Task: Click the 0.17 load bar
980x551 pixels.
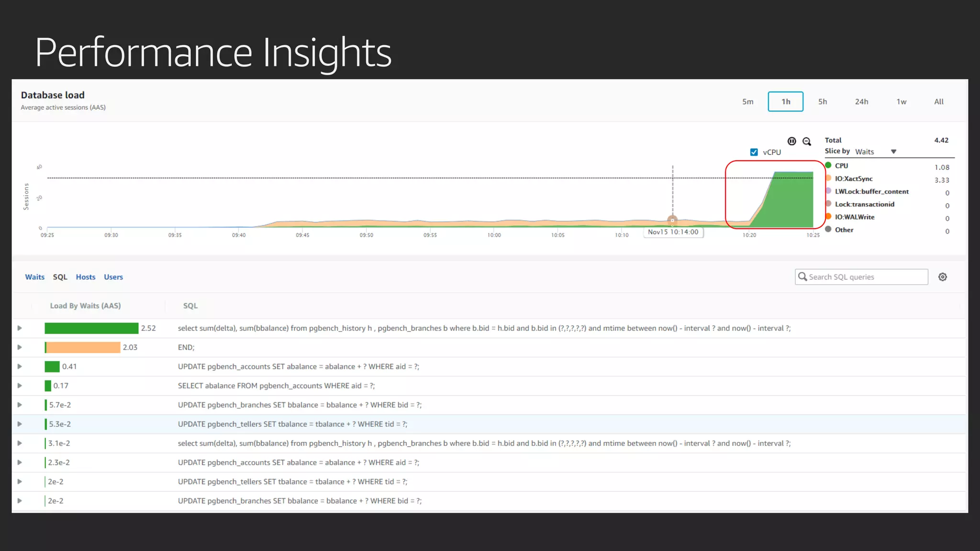Action: tap(48, 386)
